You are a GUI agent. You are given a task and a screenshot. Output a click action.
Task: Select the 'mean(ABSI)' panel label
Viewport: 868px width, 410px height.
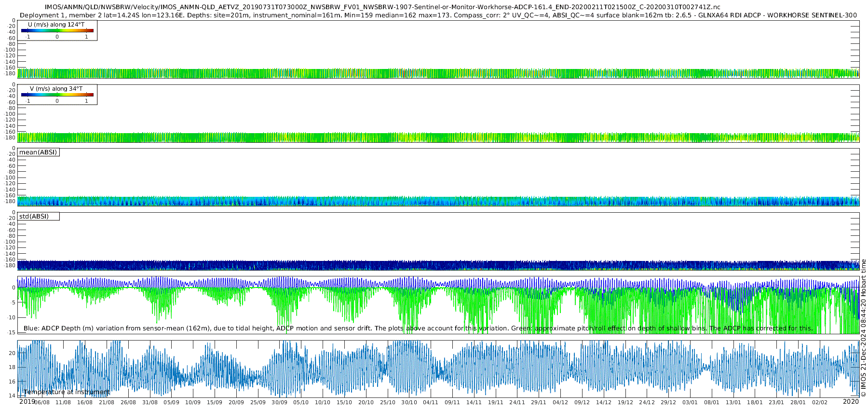pos(38,152)
